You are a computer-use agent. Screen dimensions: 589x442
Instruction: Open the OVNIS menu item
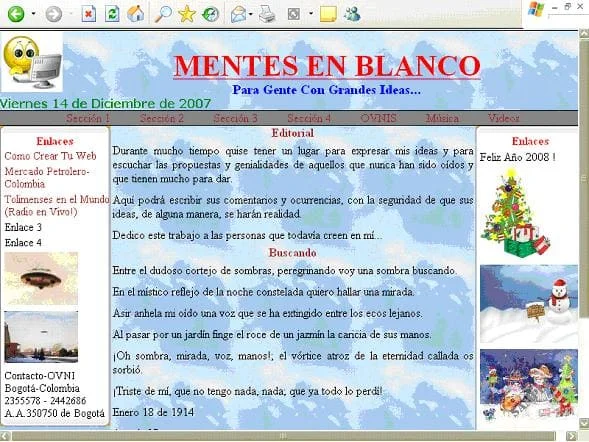tap(378, 118)
